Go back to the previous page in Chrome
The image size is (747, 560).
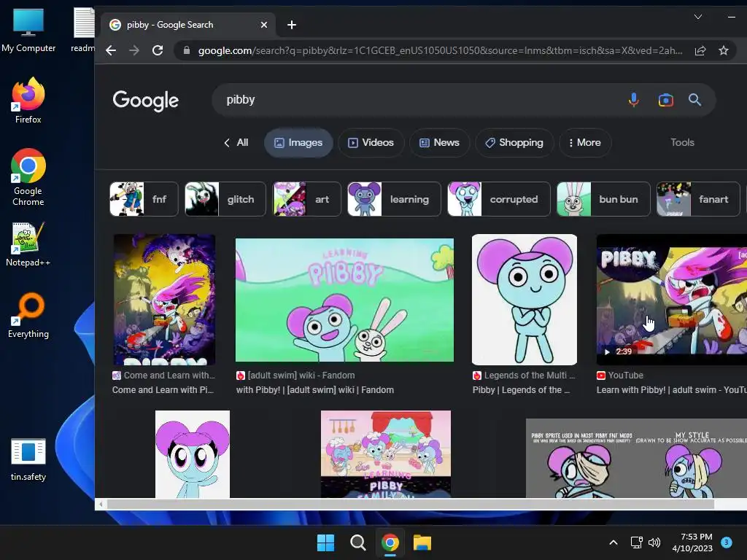111,50
